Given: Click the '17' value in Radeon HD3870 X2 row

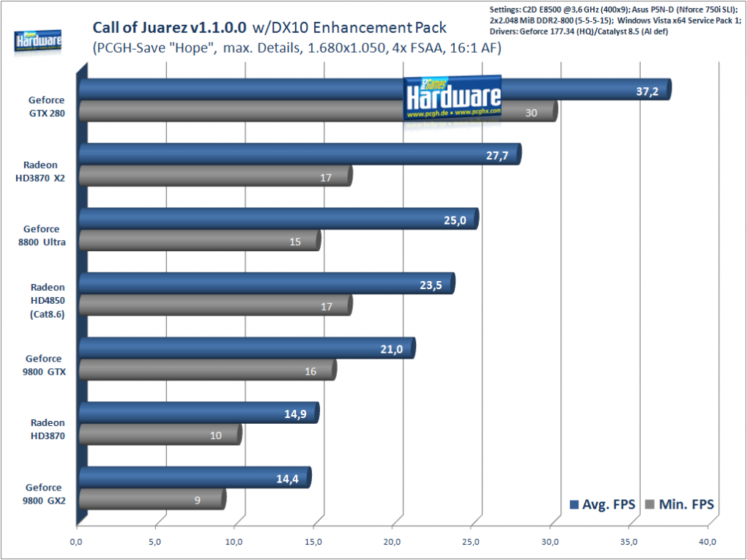Looking at the screenshot, I should point(326,178).
